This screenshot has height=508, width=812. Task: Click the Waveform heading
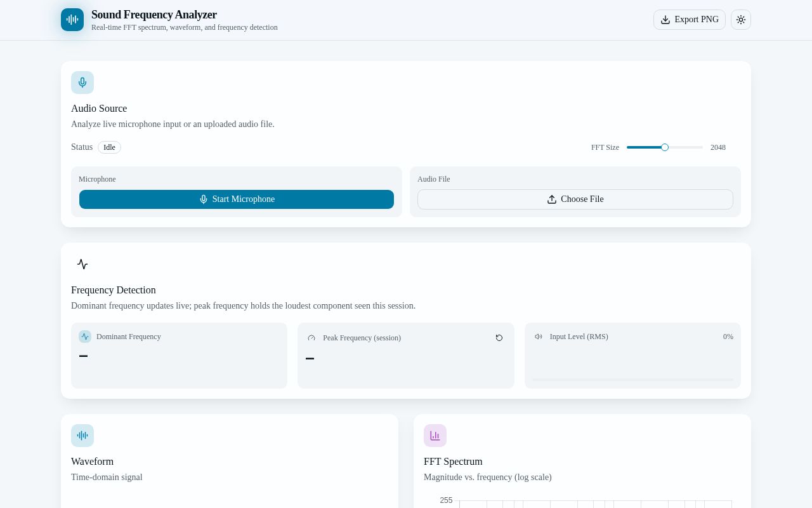(93, 462)
